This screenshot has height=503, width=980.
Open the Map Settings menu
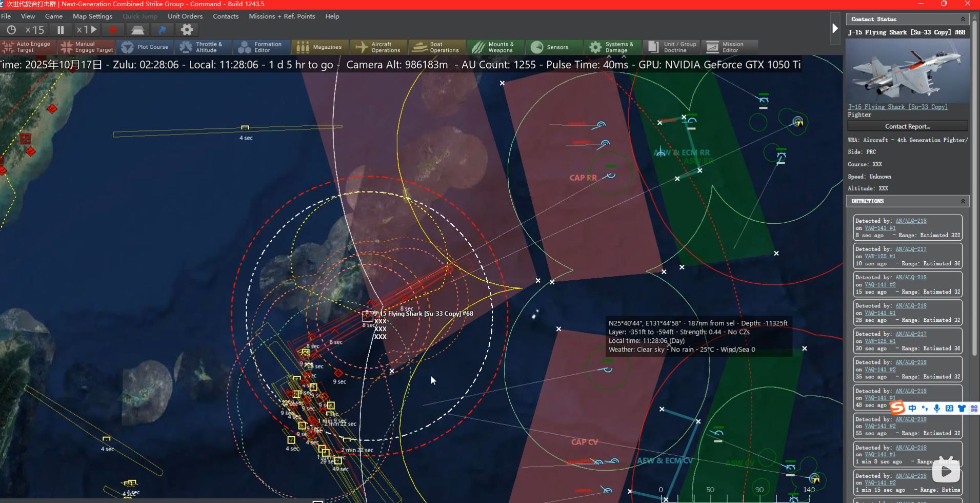point(92,16)
